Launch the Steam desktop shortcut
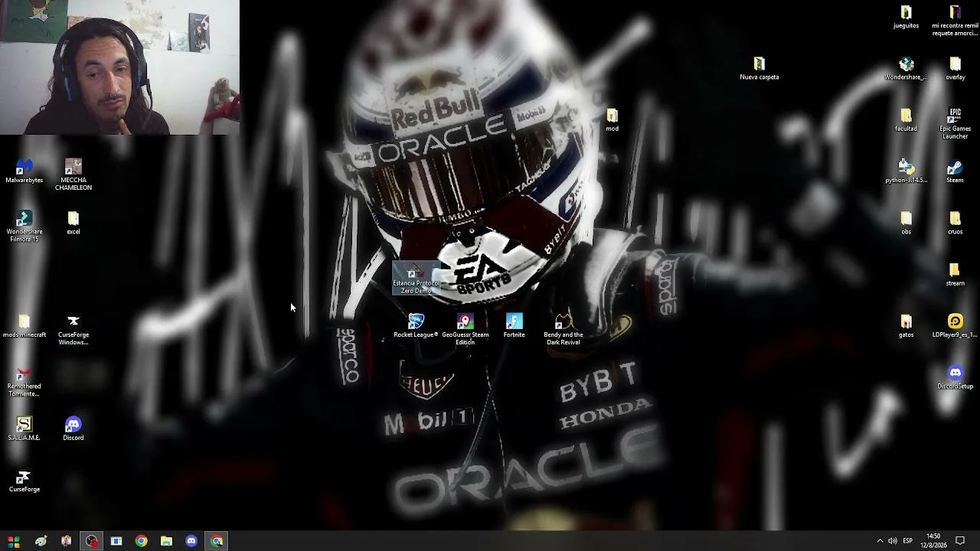Screen dimensions: 980x551 tap(955, 171)
